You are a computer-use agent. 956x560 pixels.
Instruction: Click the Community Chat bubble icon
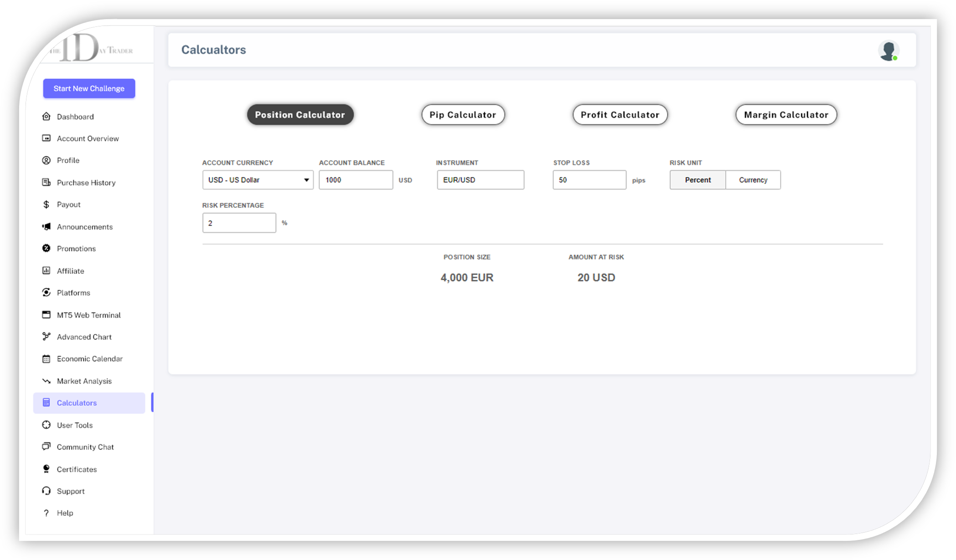coord(46,447)
